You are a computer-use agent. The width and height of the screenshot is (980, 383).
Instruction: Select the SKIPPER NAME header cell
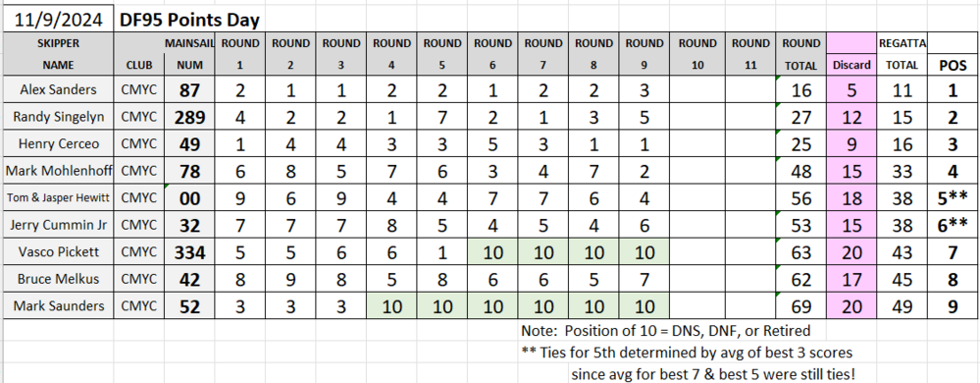tap(58, 54)
